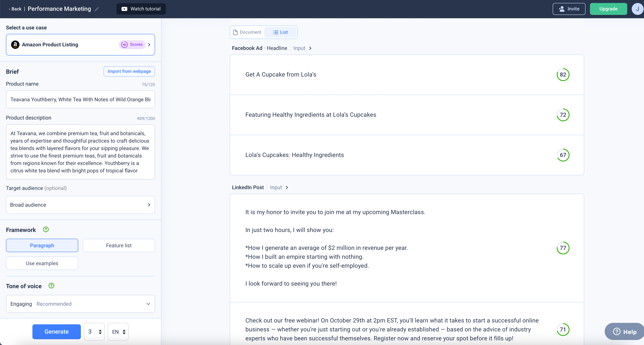
Task: Open the Help chat bubble
Action: tap(624, 332)
